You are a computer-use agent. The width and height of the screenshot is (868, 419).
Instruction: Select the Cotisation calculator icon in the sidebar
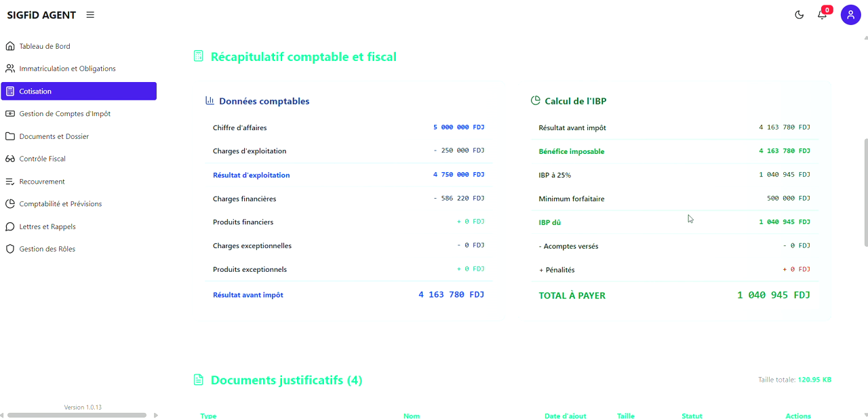click(9, 91)
